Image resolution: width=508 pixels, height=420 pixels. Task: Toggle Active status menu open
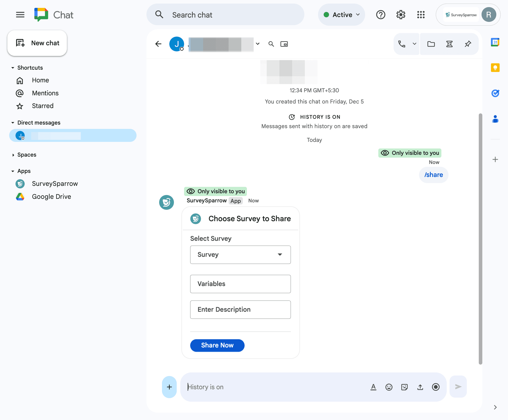click(341, 14)
